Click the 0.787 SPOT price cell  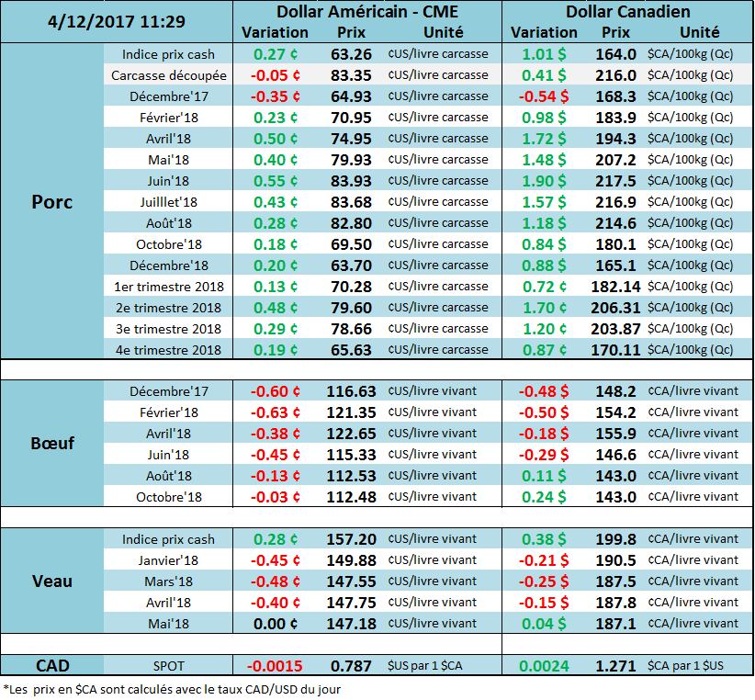(x=349, y=666)
